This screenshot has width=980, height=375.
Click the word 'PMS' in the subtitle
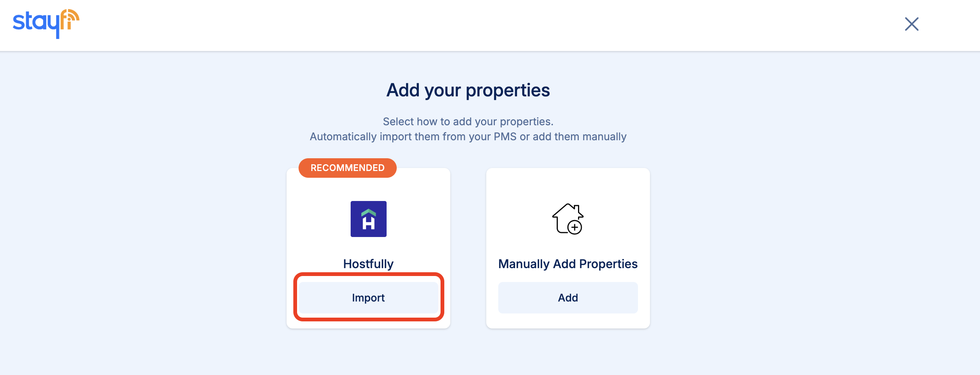point(505,136)
